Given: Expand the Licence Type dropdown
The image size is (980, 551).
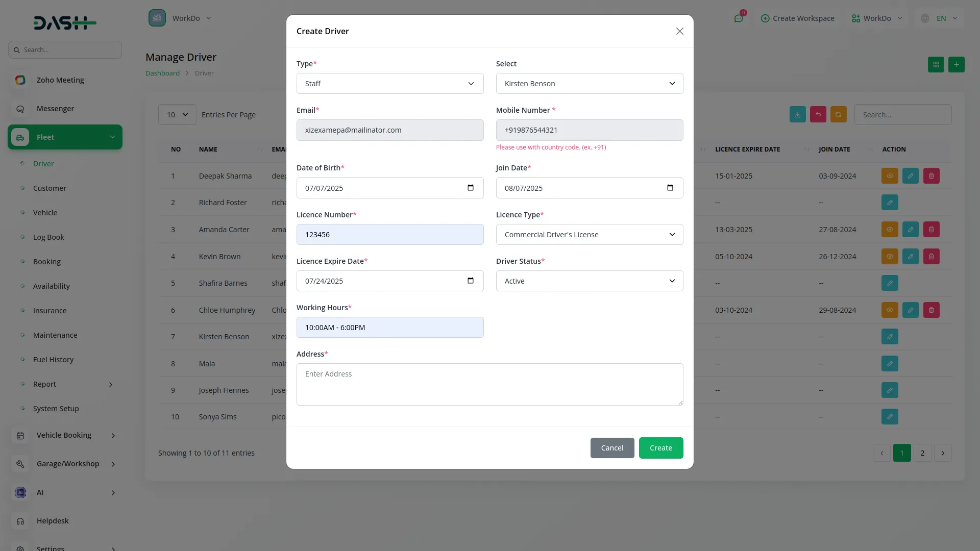Looking at the screenshot, I should tap(589, 235).
